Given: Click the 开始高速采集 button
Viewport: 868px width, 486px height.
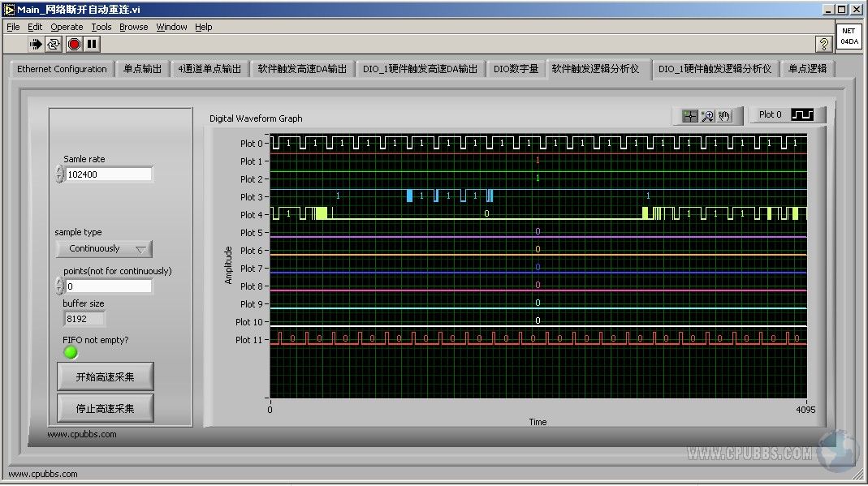Looking at the screenshot, I should (x=105, y=376).
